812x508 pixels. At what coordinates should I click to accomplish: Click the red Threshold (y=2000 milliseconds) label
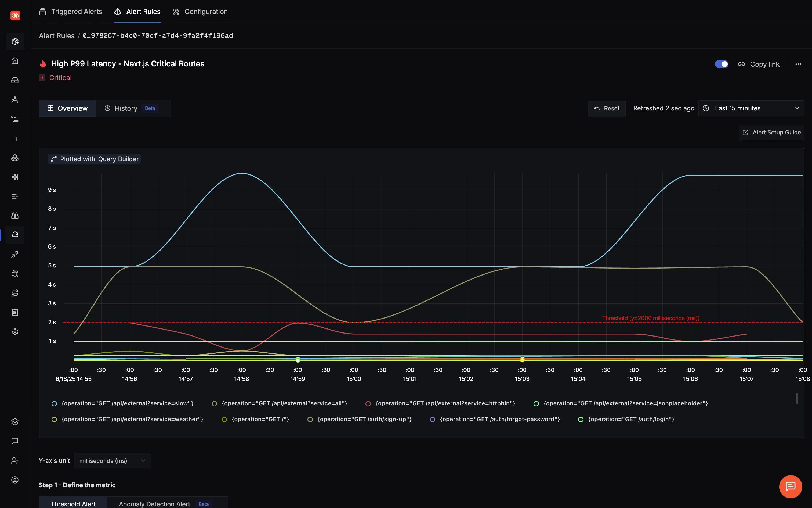(x=651, y=318)
